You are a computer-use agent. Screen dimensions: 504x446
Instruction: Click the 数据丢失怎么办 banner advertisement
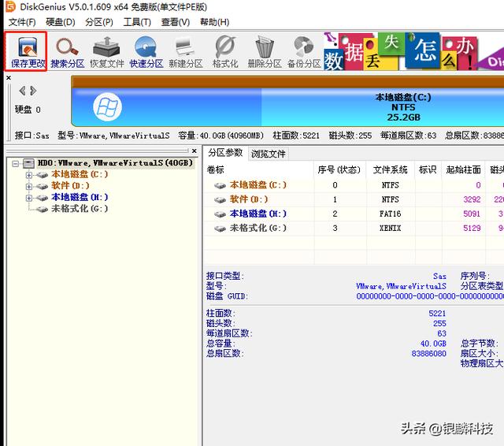[413, 51]
